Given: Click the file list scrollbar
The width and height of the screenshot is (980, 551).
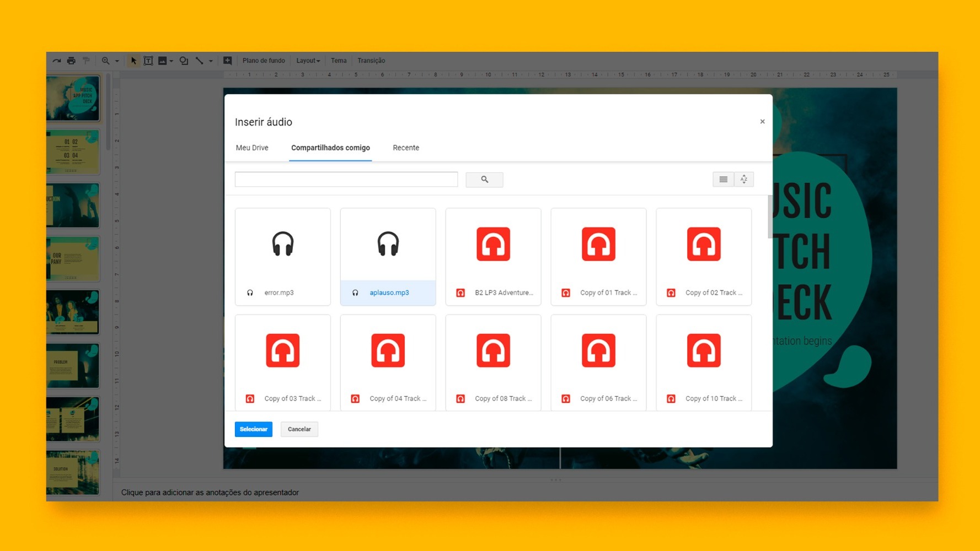Looking at the screenshot, I should coord(770,218).
